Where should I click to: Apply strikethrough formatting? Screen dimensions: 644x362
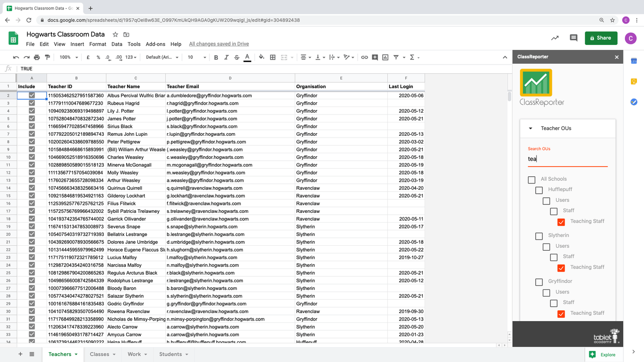coord(237,57)
